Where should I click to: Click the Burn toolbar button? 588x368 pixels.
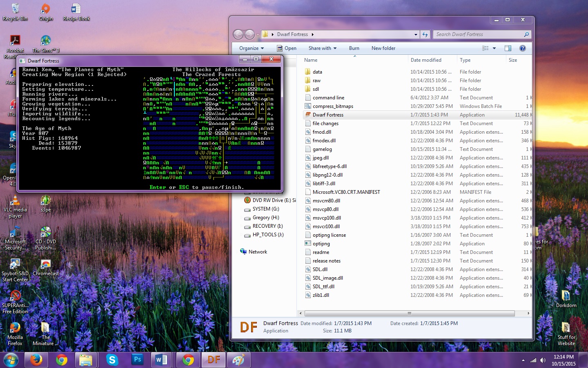pyautogui.click(x=354, y=48)
